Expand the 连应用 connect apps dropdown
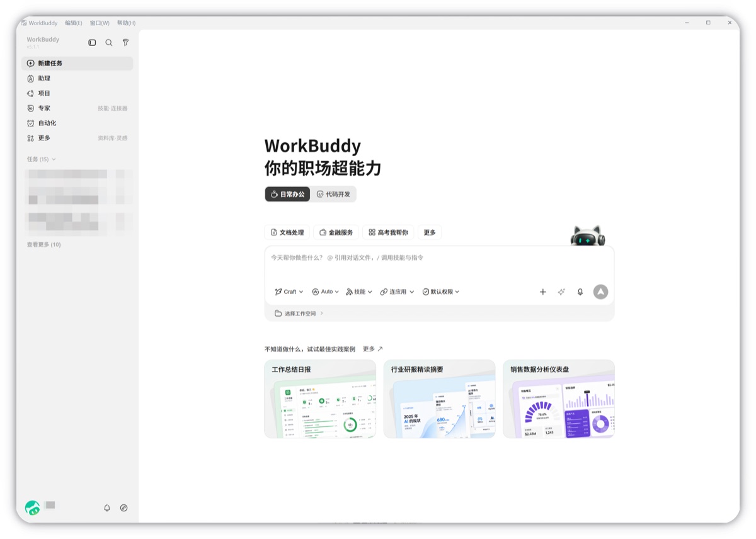The width and height of the screenshot is (756, 539). coord(397,292)
